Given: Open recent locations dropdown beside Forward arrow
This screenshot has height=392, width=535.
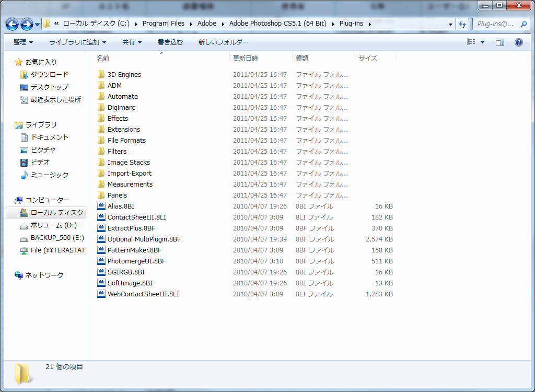Looking at the screenshot, I should [37, 25].
